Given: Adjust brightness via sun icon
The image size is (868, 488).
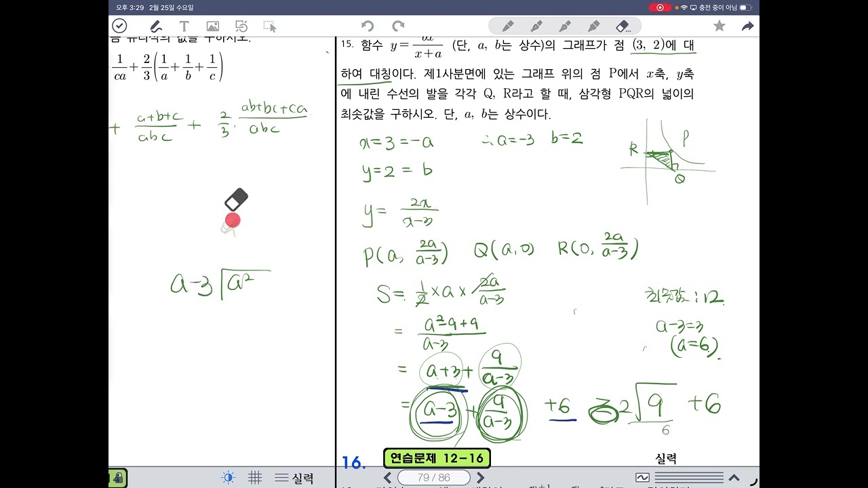Looking at the screenshot, I should pyautogui.click(x=229, y=478).
